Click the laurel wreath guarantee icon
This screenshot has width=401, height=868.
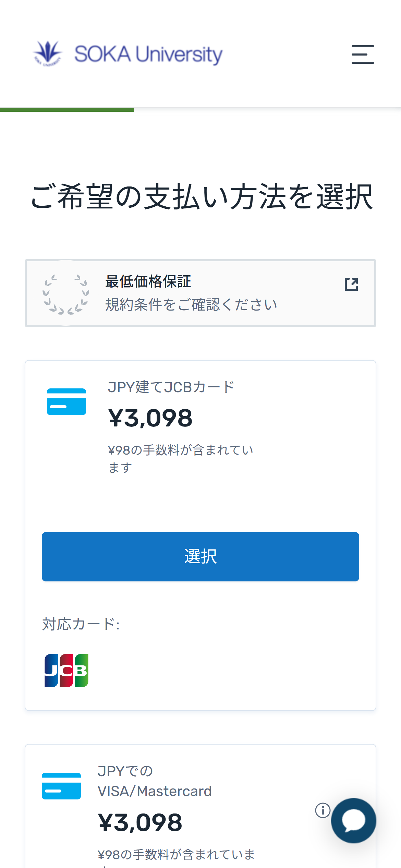click(66, 294)
